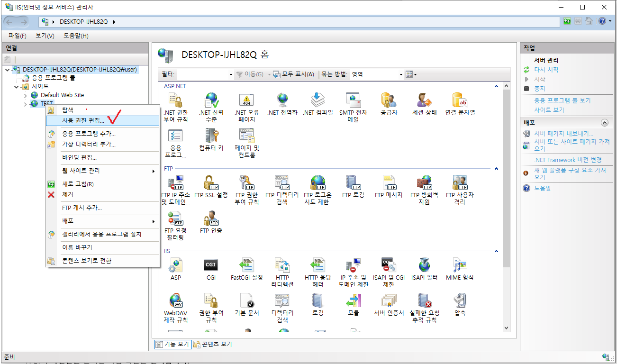Switch to the 콘텐츠 보기 tab
617x364 pixels.
[x=213, y=344]
